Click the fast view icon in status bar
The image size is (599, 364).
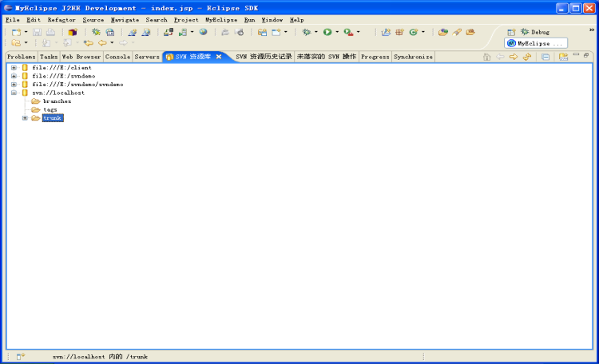coord(20,356)
